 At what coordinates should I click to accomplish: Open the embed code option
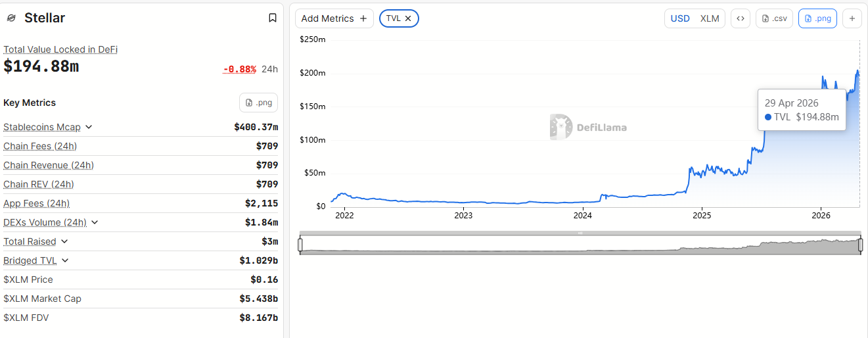pyautogui.click(x=741, y=18)
